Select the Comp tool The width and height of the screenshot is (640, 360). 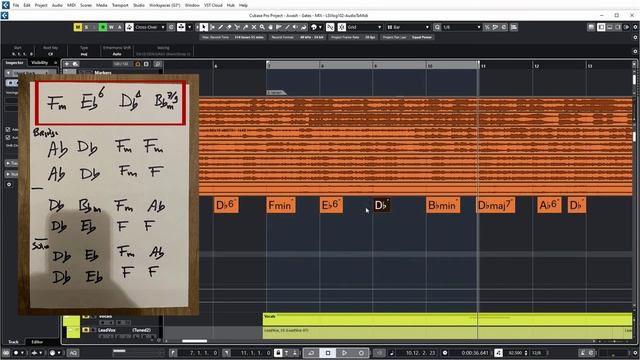(270, 27)
